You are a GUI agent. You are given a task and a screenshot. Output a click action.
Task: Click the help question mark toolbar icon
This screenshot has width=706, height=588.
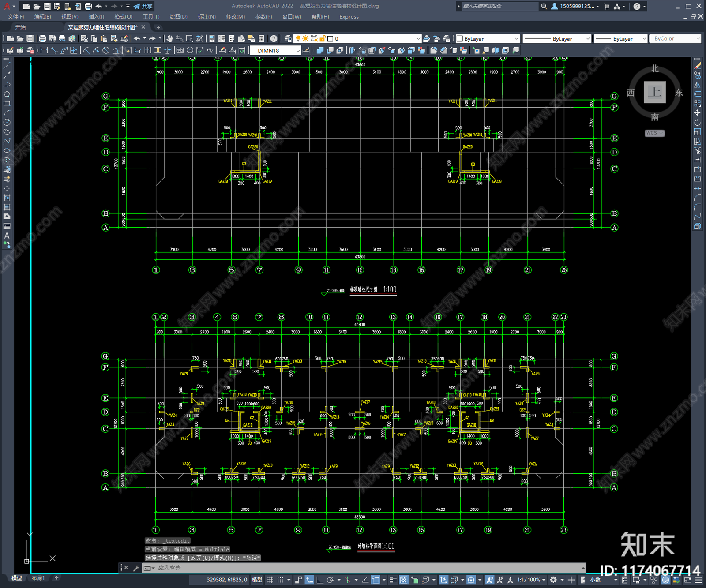point(274,39)
